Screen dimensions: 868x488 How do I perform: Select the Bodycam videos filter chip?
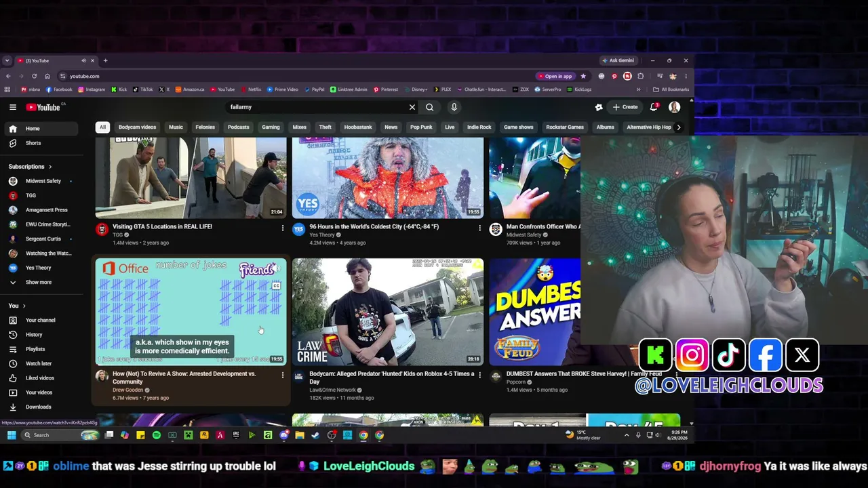(x=137, y=127)
